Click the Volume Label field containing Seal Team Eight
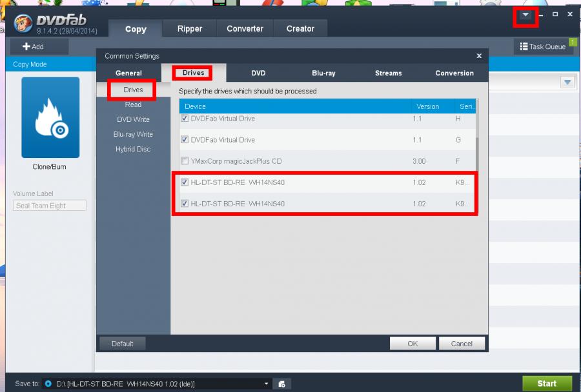 coord(50,206)
